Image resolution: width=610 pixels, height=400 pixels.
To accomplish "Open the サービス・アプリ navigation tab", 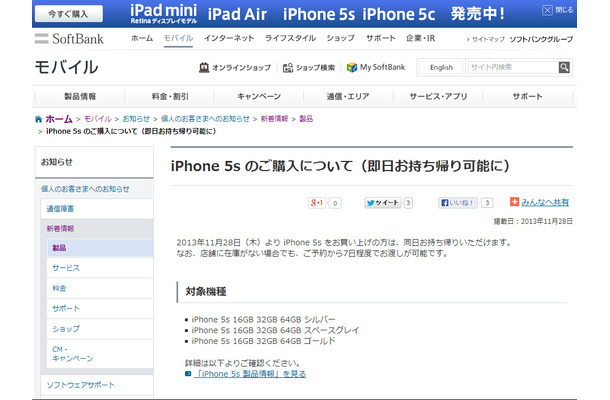I will point(438,96).
